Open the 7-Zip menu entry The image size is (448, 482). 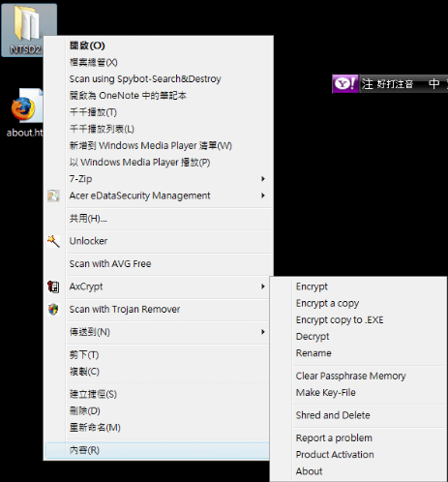tap(159, 179)
